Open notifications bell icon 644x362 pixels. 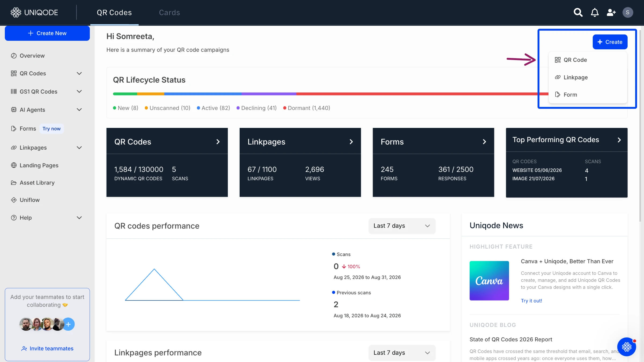[x=595, y=12]
